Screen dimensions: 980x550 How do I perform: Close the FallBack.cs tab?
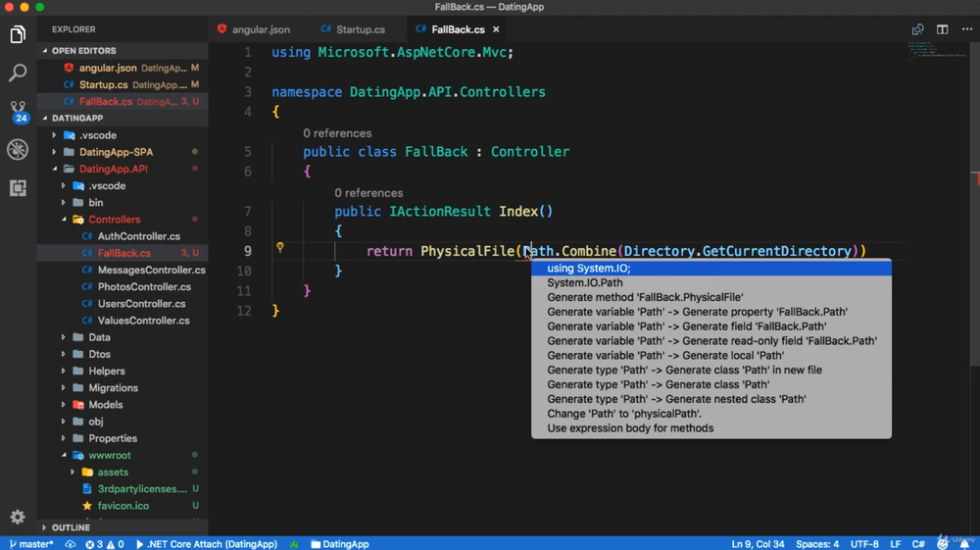click(496, 29)
